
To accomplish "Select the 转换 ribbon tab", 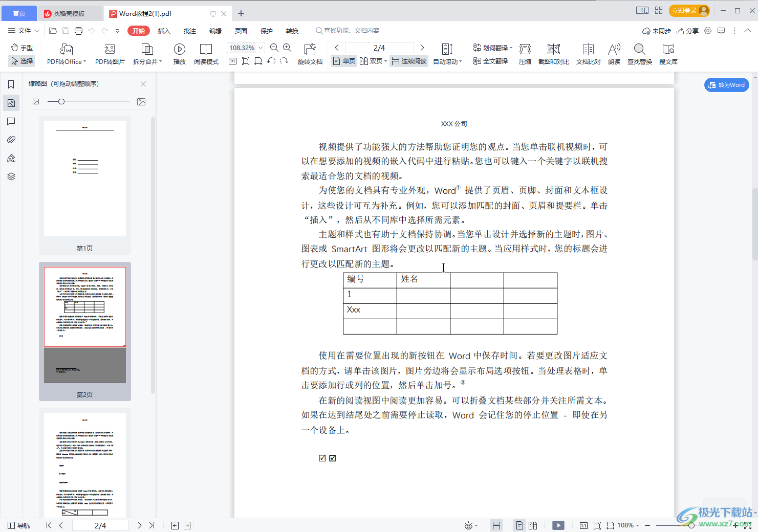I will [292, 31].
